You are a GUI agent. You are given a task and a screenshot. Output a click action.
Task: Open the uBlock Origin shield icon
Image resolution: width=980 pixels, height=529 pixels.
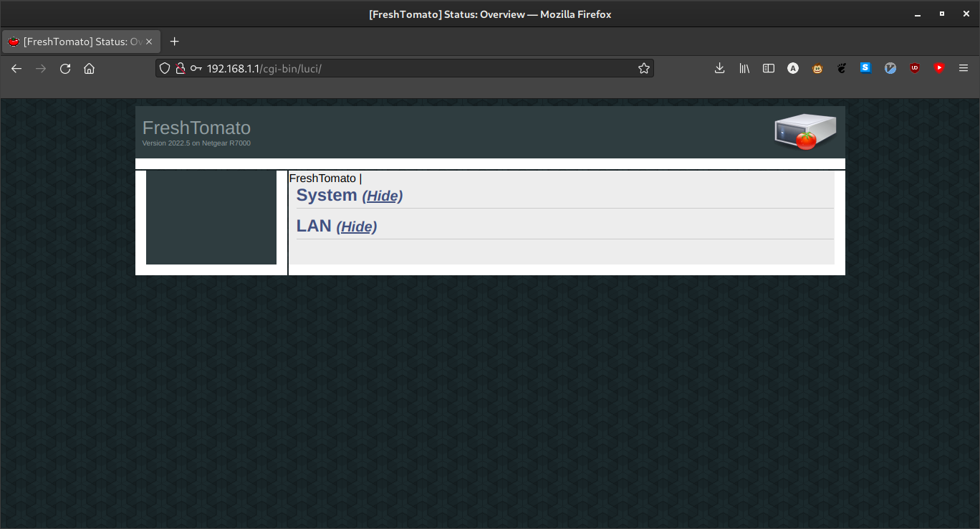coord(915,68)
